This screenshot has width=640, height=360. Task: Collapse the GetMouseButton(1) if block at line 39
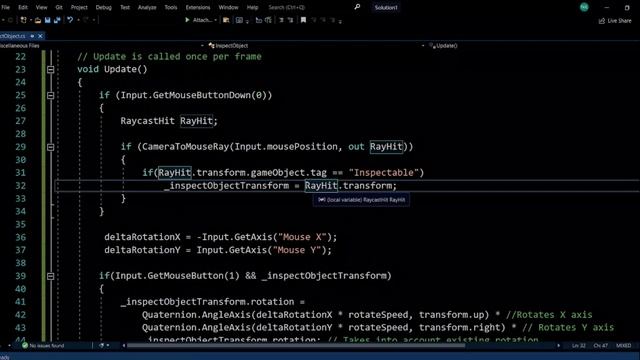pos(51,276)
